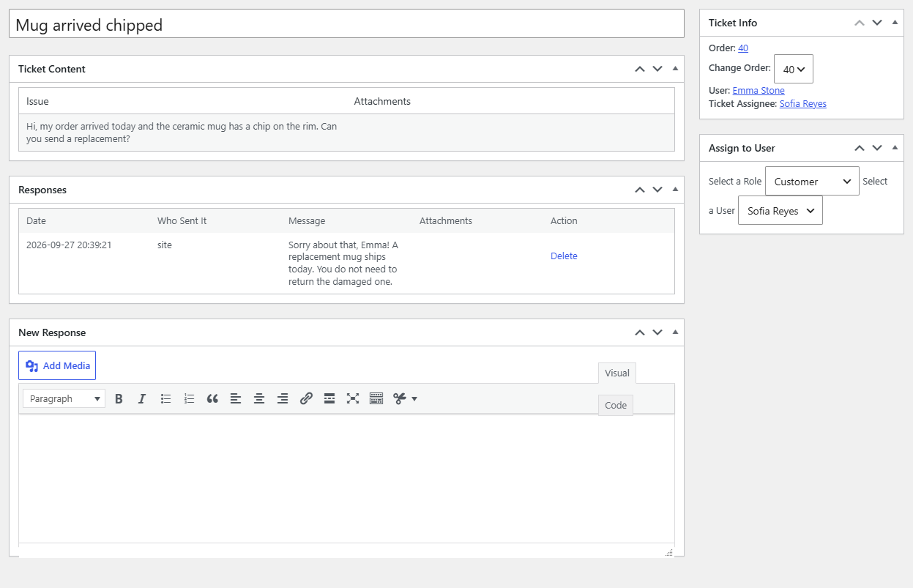Open the Paragraph format dropdown
This screenshot has width=913, height=588.
tap(64, 398)
